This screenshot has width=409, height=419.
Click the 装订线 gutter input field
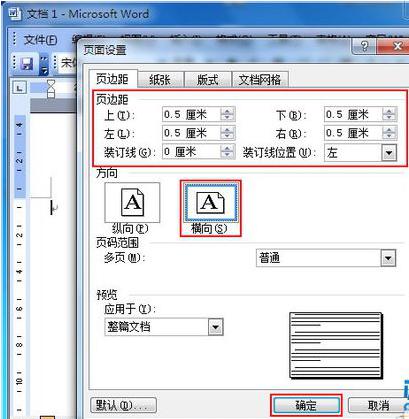coord(191,152)
